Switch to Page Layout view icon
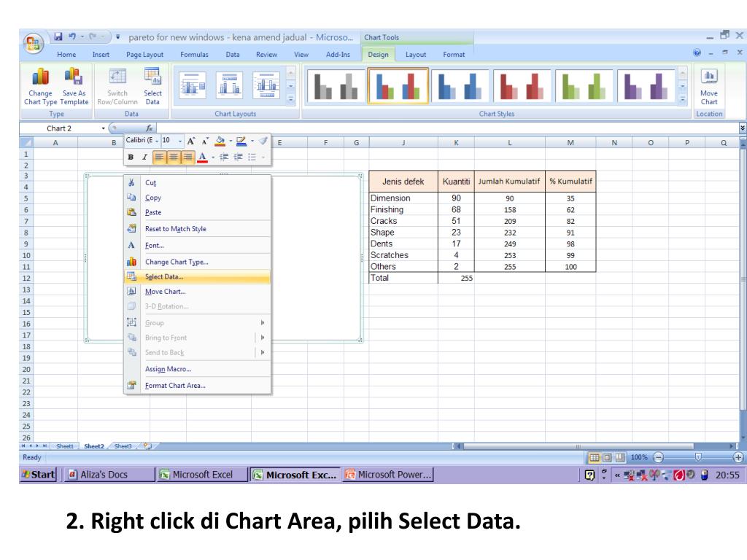The height and width of the screenshot is (560, 747). (x=607, y=458)
